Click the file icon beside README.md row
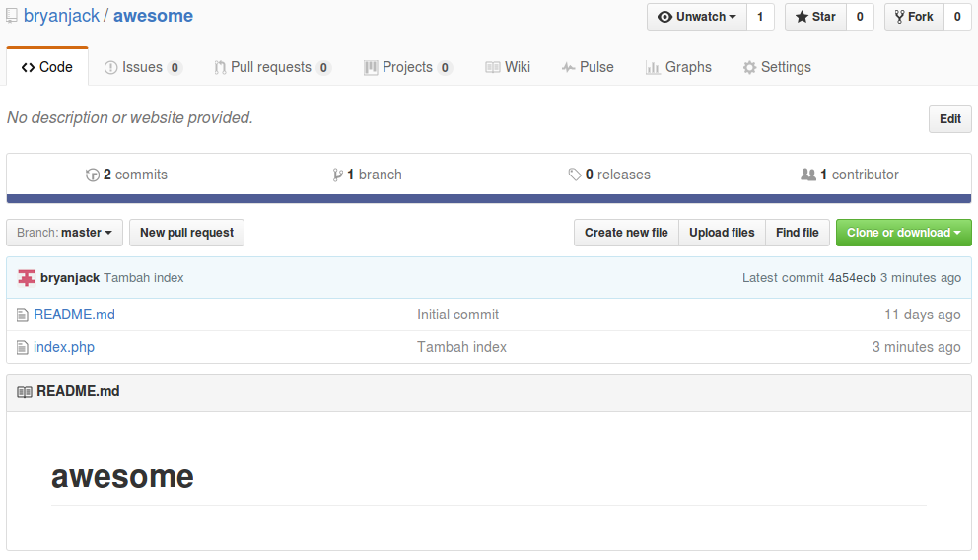This screenshot has width=978, height=560. (x=23, y=315)
